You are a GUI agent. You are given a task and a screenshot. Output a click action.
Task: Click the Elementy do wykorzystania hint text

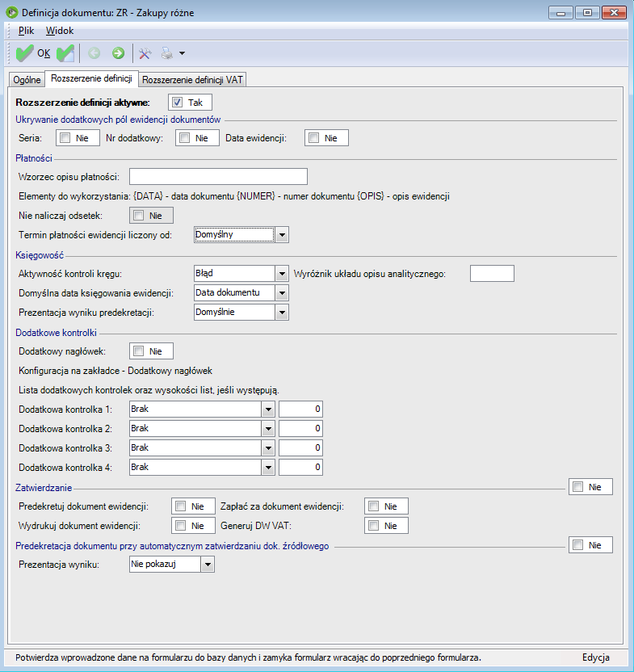234,196
